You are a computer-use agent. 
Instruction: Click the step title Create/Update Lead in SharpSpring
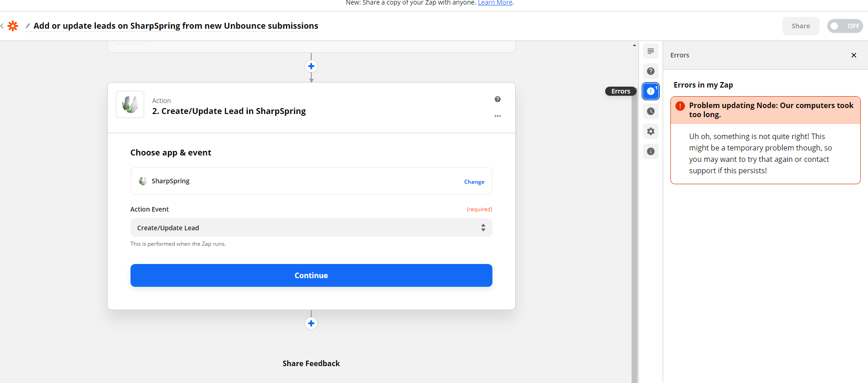tap(229, 111)
